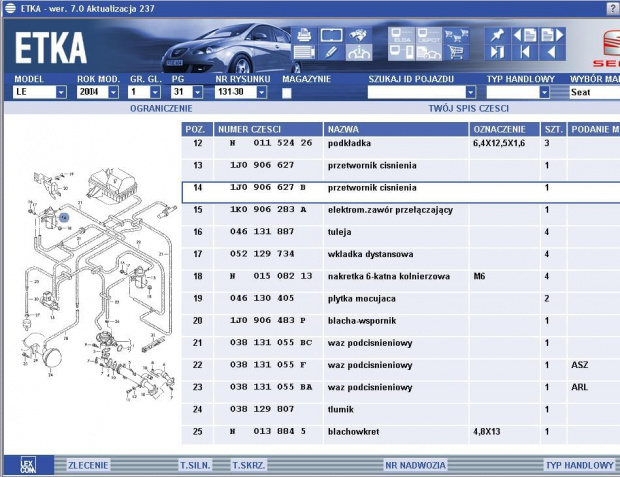The width and height of the screenshot is (620, 477).
Task: Expand the NR RYSUNKU dropdown arrow
Action: point(262,93)
